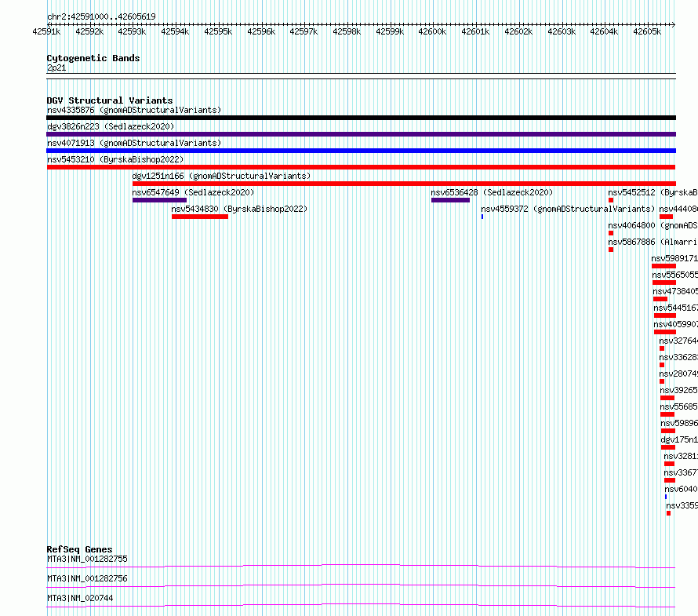
Task: Click the tiny blue mark under nsv6040
Action: (x=666, y=497)
